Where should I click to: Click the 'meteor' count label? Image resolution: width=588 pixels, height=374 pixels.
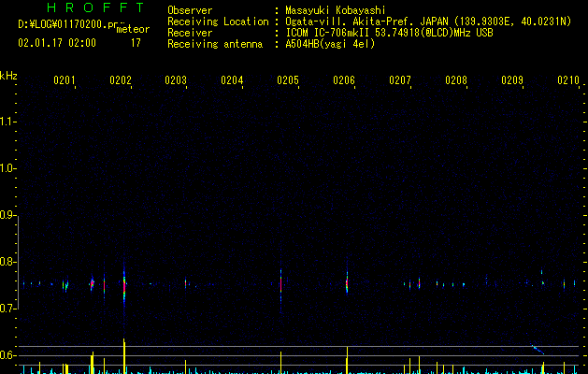click(133, 29)
